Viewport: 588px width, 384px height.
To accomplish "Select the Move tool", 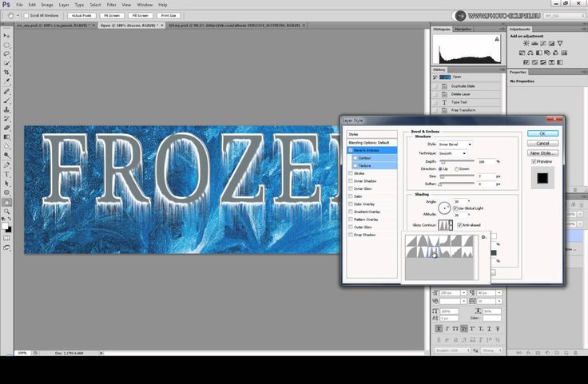I will (6, 36).
